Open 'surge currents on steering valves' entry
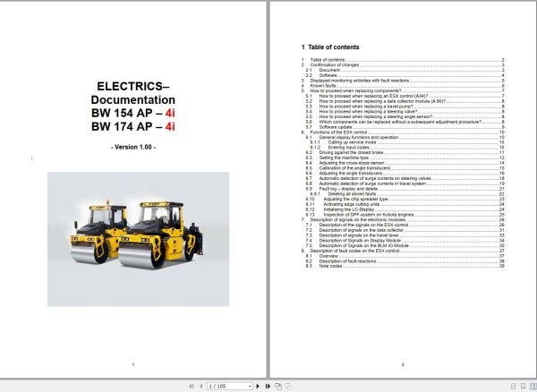The height and width of the screenshot is (392, 537). click(x=405, y=178)
